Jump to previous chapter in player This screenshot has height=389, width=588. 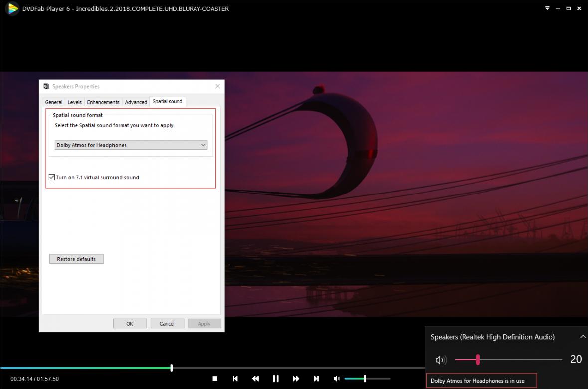click(235, 379)
